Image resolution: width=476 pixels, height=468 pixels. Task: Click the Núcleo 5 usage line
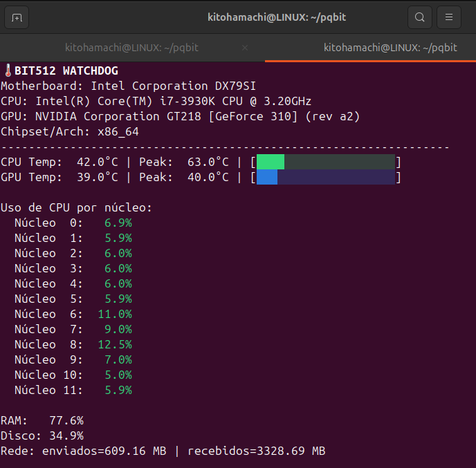pos(73,299)
